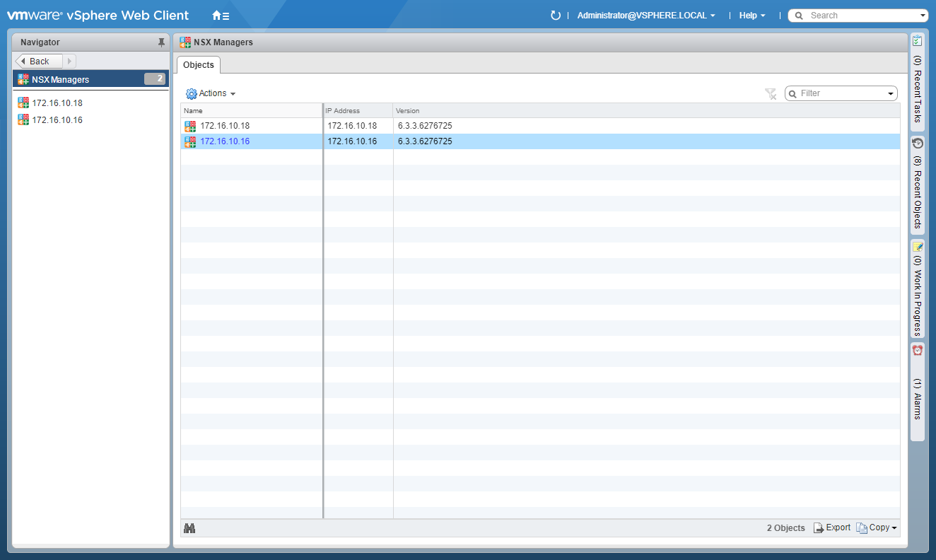
Task: Open the Recent Objects side panel
Action: [917, 185]
